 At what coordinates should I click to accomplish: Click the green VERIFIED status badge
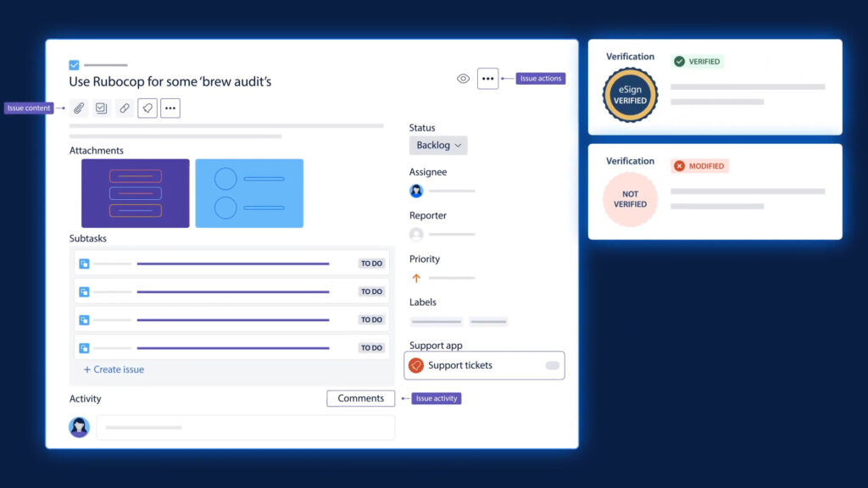697,62
